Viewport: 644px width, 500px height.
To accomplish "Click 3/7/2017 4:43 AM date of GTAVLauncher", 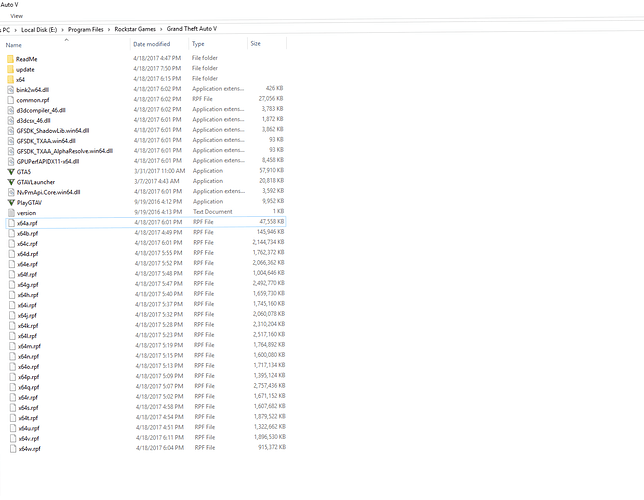I will point(156,181).
